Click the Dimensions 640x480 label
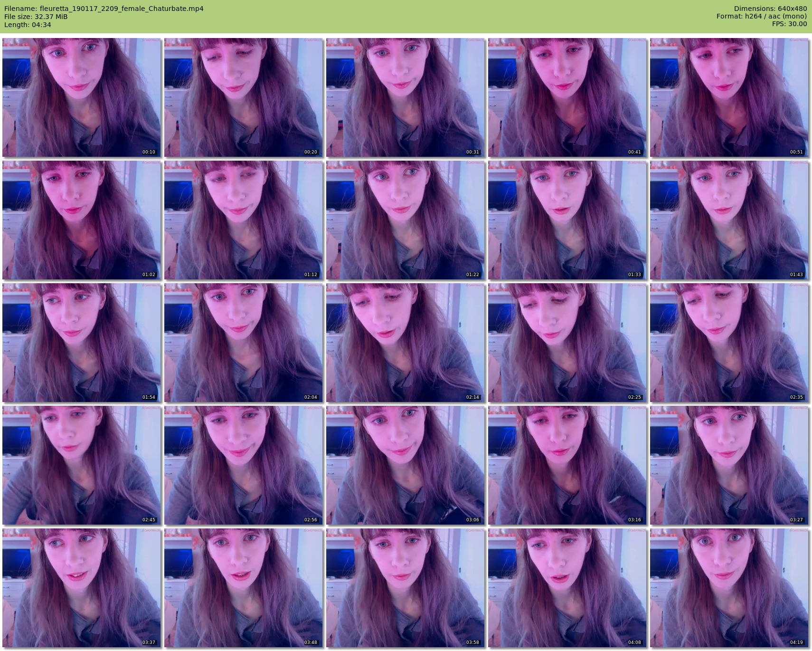This screenshot has width=812, height=651. [770, 9]
